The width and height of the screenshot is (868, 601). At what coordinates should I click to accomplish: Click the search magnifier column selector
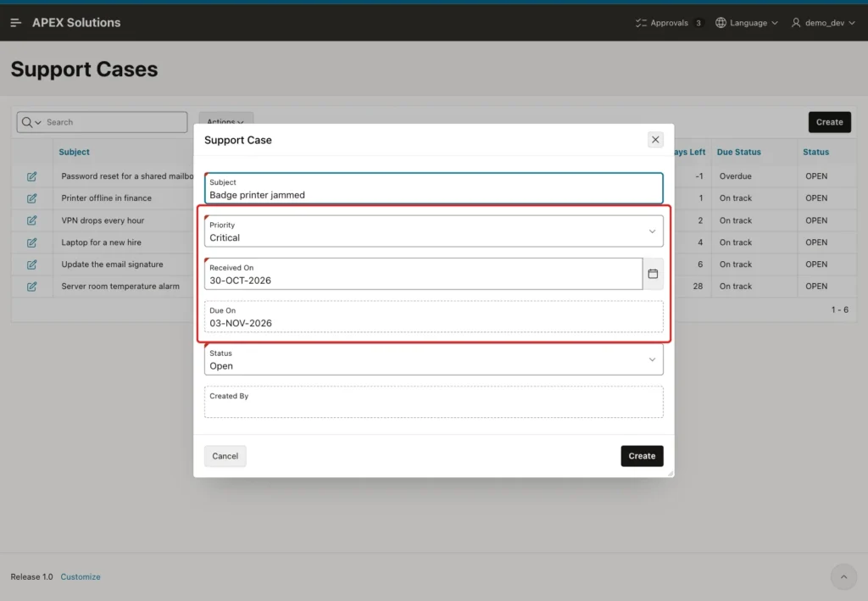(x=31, y=122)
